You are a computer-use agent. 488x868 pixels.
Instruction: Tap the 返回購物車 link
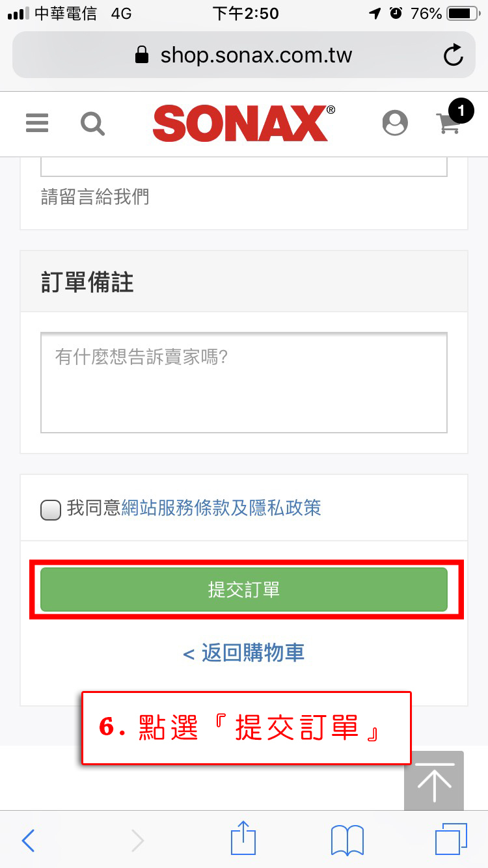[x=244, y=653]
